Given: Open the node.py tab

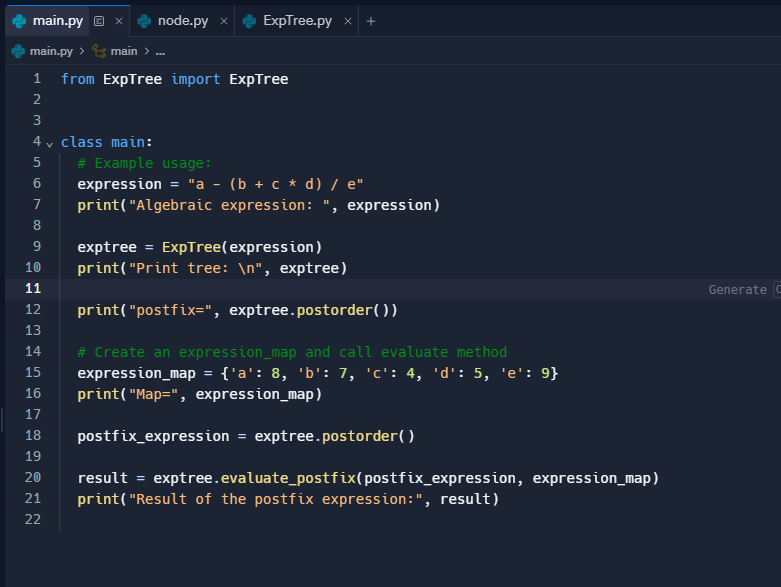Looking at the screenshot, I should (183, 21).
